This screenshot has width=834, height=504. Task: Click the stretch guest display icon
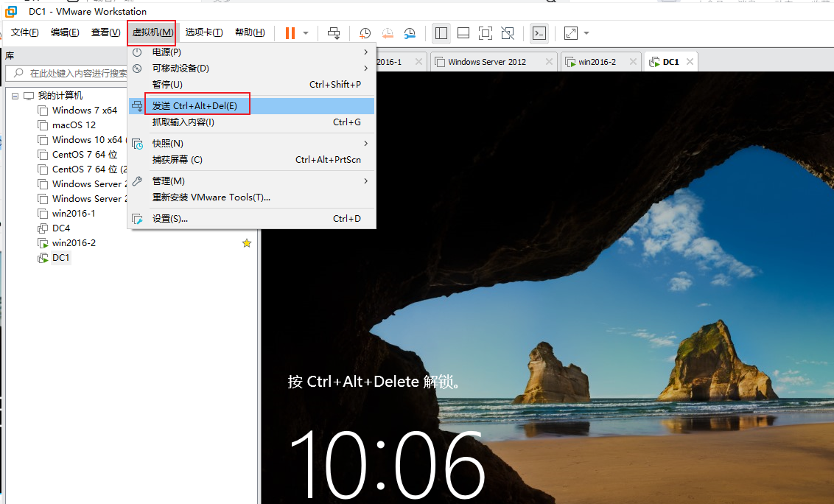click(x=571, y=33)
